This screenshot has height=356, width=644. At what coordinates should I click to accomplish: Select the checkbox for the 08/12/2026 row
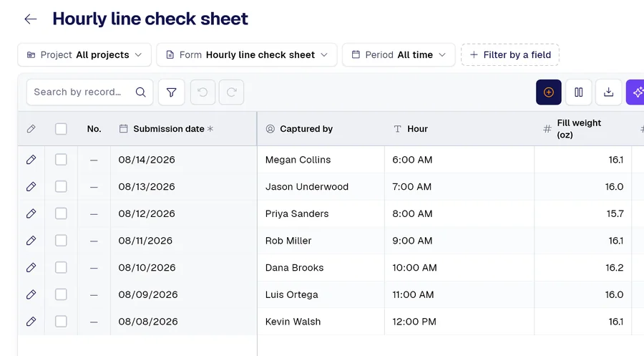(62, 213)
